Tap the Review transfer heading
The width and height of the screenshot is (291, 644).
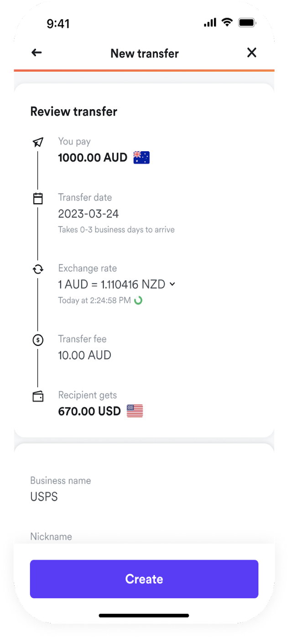74,111
